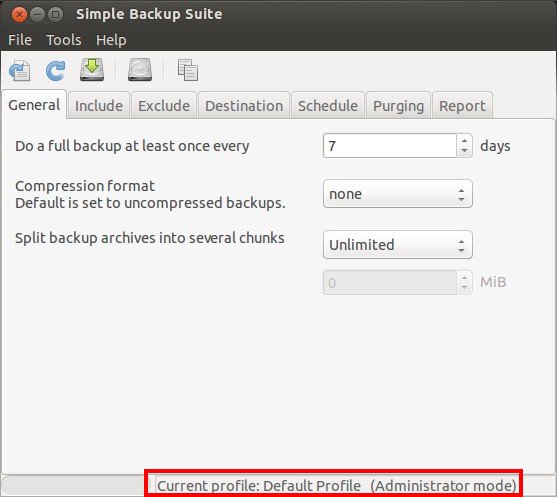
Task: Switch to the Destination tab
Action: pyautogui.click(x=244, y=106)
